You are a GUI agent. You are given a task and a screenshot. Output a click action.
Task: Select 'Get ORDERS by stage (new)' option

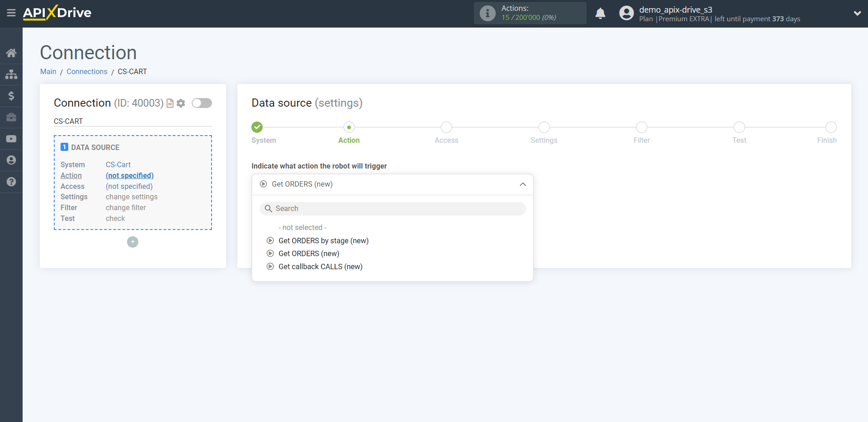coord(323,240)
